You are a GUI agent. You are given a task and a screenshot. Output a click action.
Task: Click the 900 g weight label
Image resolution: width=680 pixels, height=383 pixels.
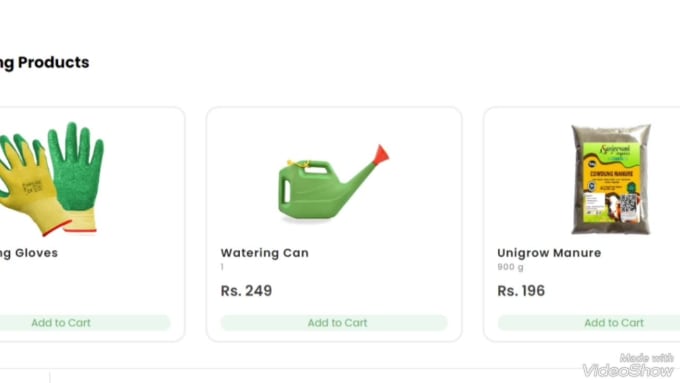coord(510,267)
